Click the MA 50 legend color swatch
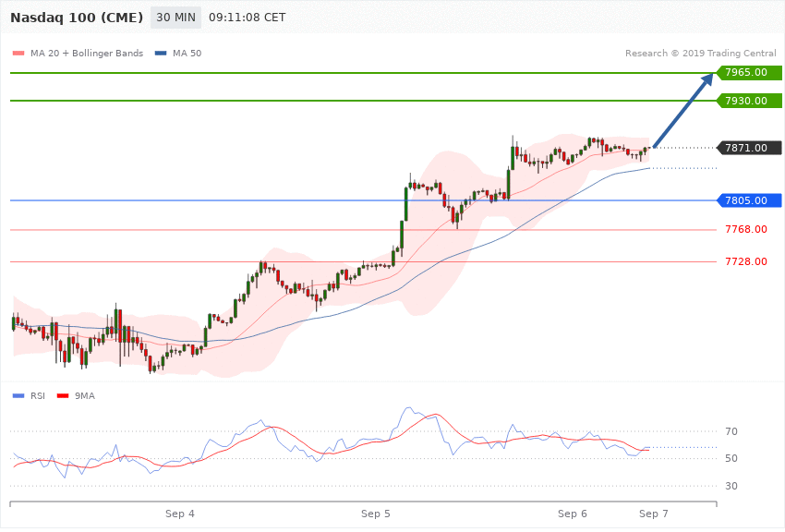Viewport: 785px width, 532px height. click(x=161, y=53)
